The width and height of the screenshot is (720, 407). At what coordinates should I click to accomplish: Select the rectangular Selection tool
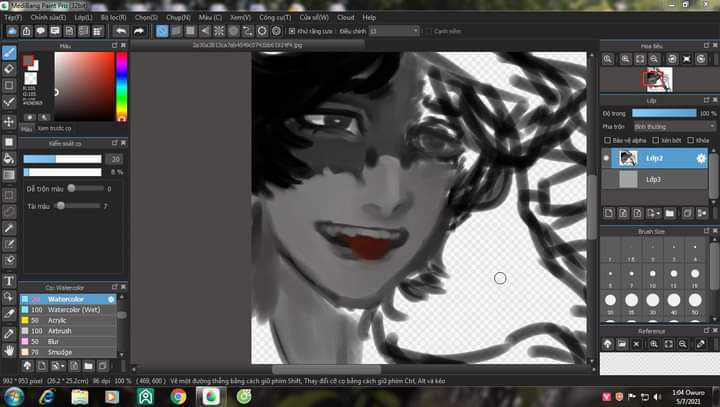[9, 195]
